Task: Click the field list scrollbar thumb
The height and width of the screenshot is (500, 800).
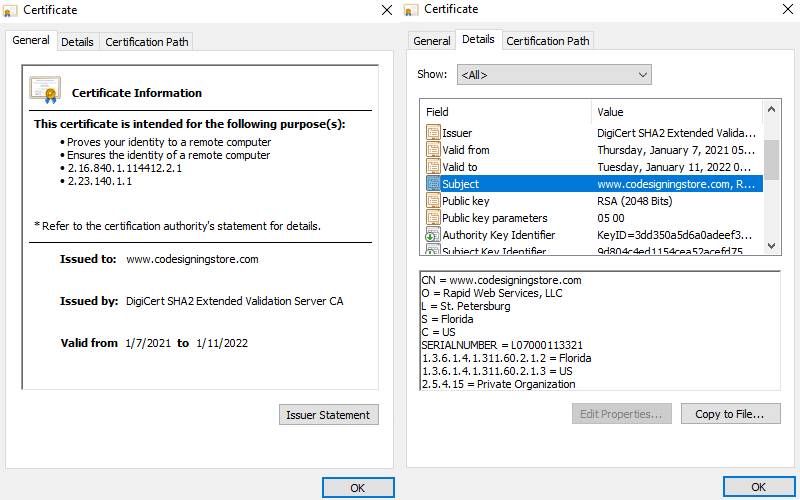Action: tap(771, 160)
